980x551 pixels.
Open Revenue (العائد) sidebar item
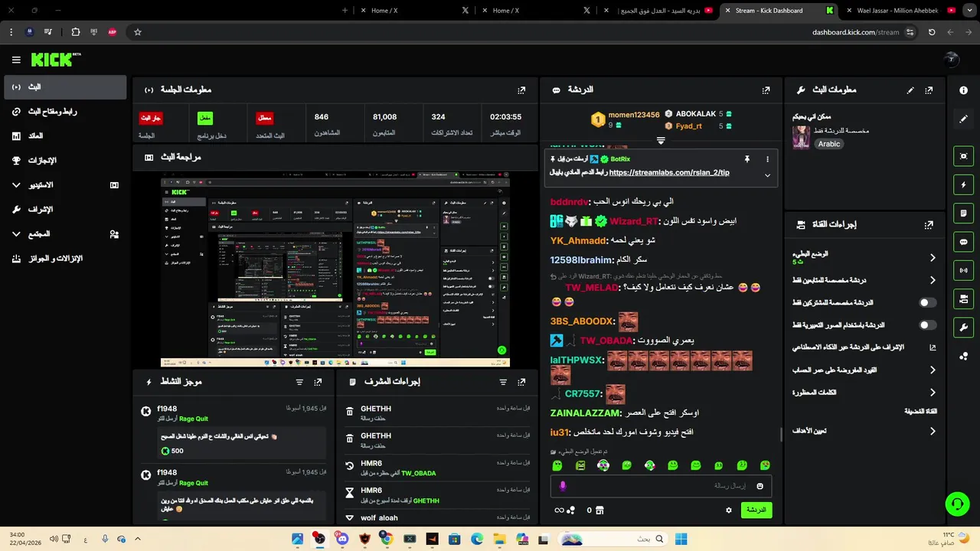pos(65,136)
